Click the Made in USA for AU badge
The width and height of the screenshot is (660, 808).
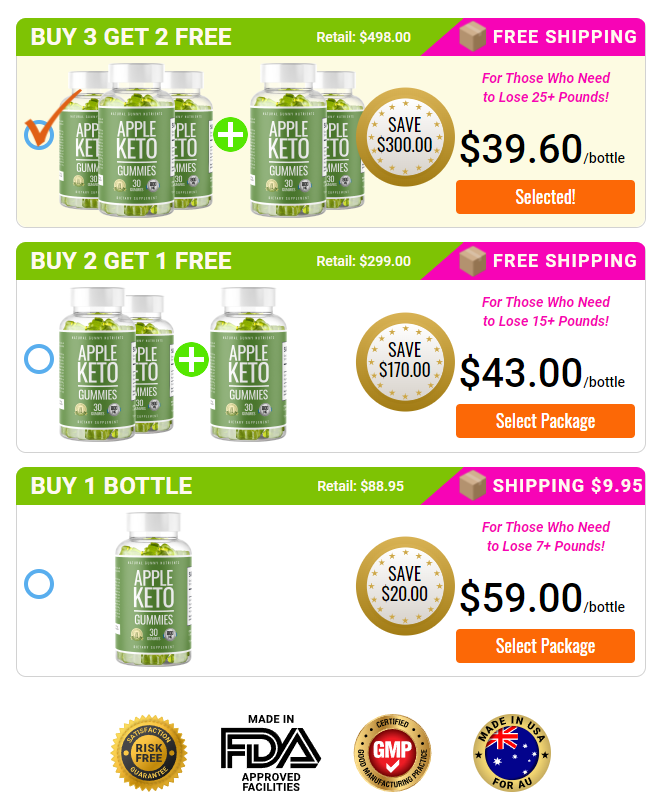[512, 753]
